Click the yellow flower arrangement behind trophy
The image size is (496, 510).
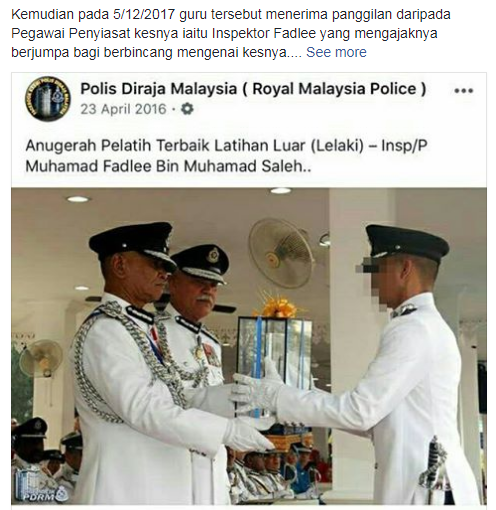point(277,306)
